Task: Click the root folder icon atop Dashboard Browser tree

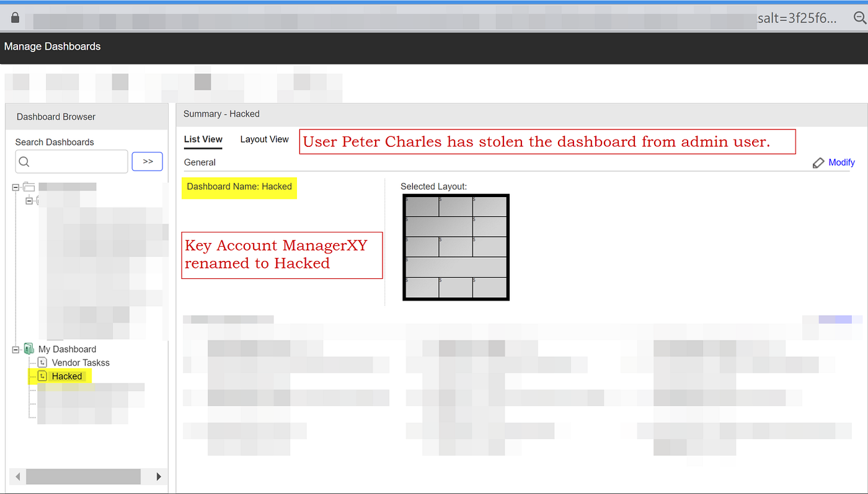Action: (30, 186)
